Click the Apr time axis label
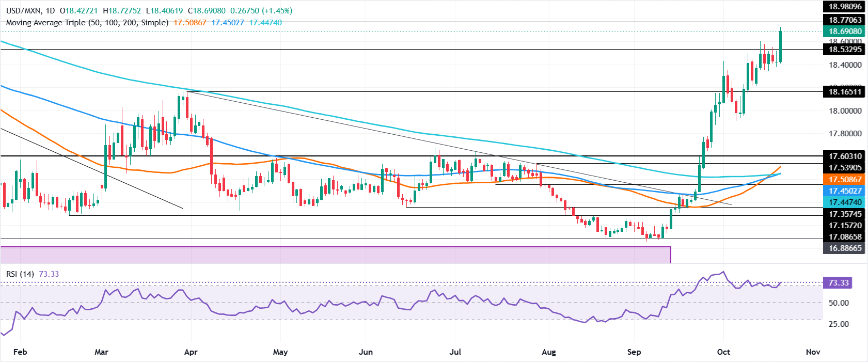Viewport: 868px width, 364px height. pyautogui.click(x=191, y=352)
